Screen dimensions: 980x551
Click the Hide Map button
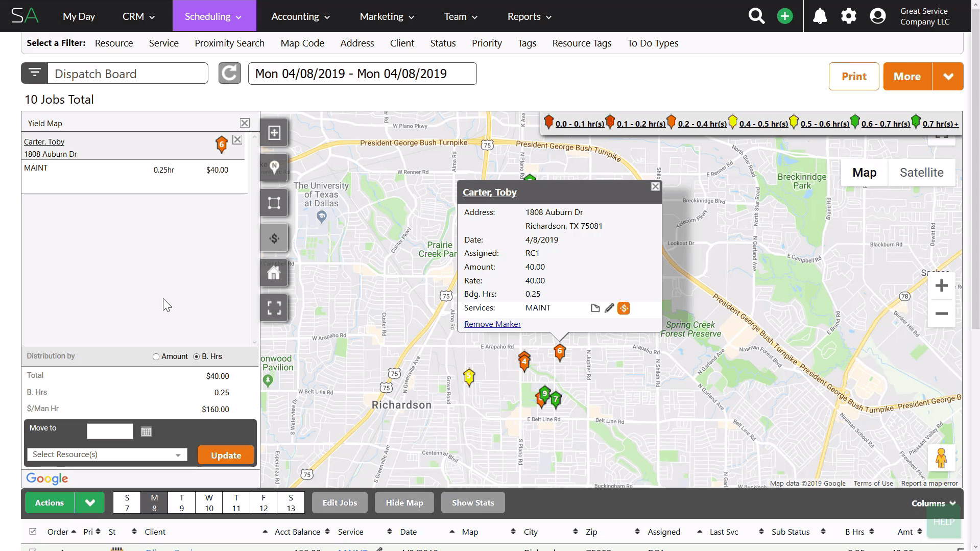404,503
